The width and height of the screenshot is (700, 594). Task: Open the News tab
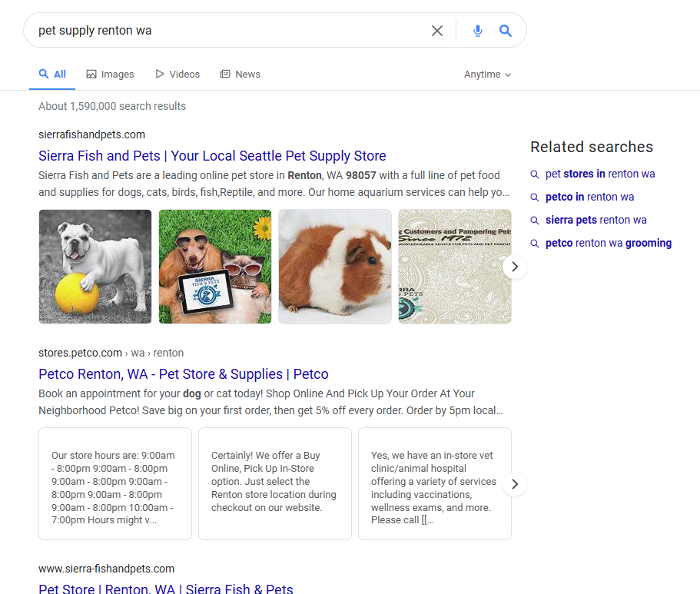(240, 75)
